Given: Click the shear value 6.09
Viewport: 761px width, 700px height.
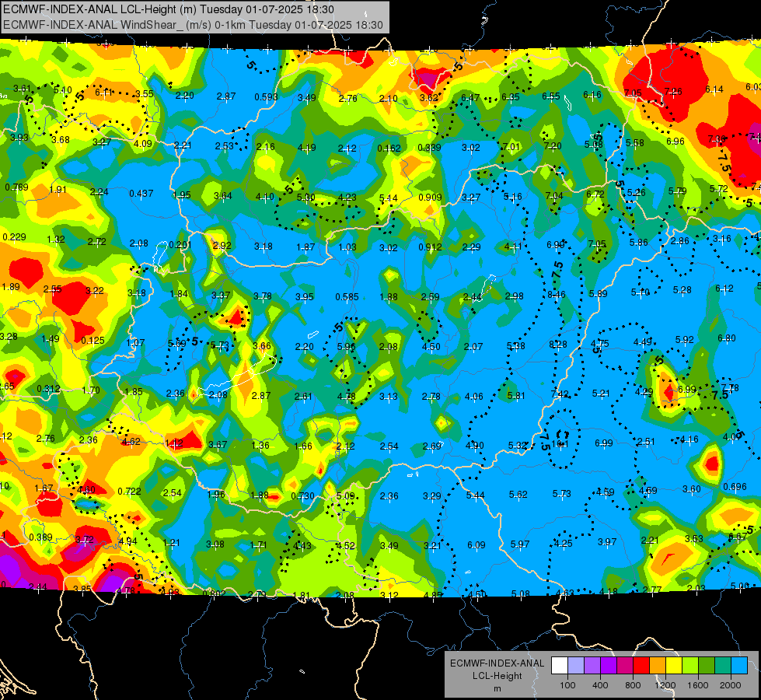Looking at the screenshot, I should (476, 545).
